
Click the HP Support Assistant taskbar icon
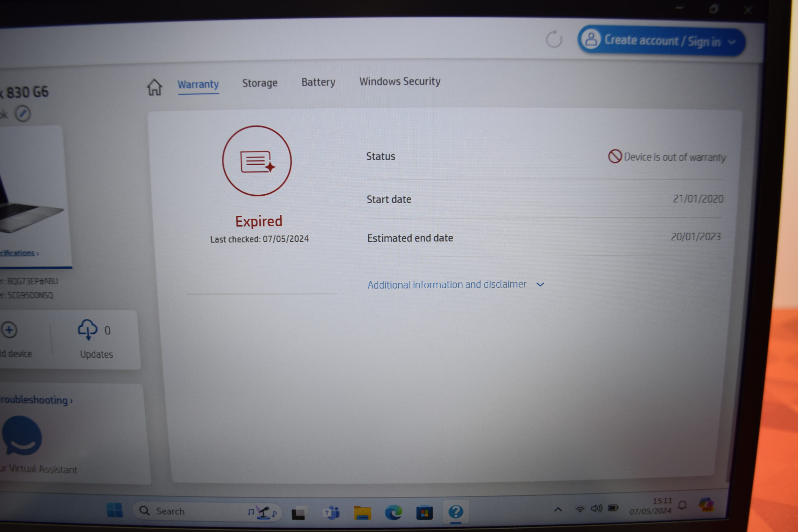pyautogui.click(x=456, y=512)
